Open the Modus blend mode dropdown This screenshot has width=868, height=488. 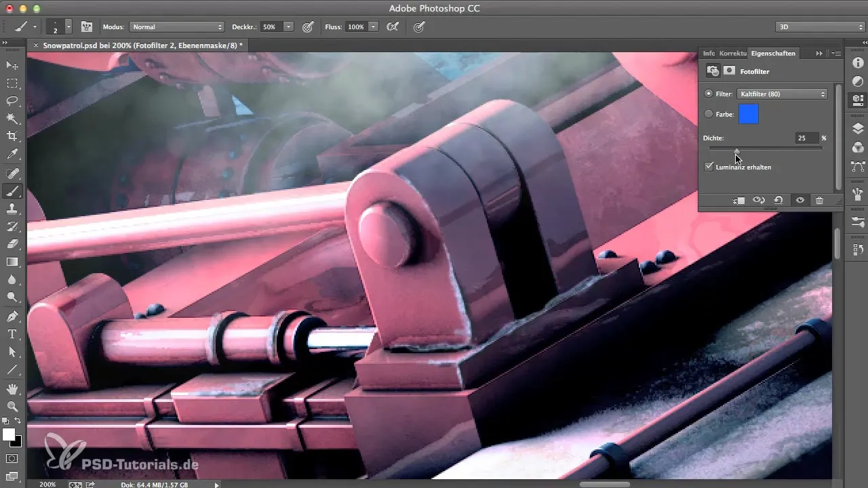coord(176,27)
